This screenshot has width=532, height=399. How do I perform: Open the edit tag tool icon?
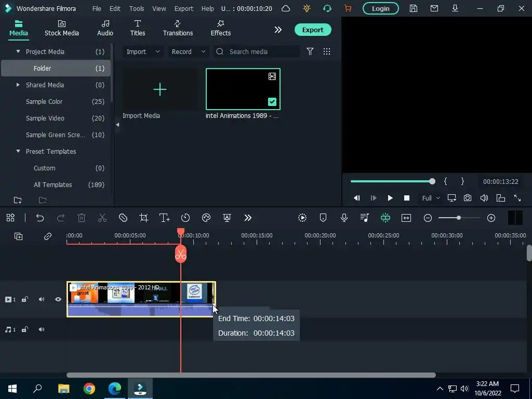click(123, 218)
